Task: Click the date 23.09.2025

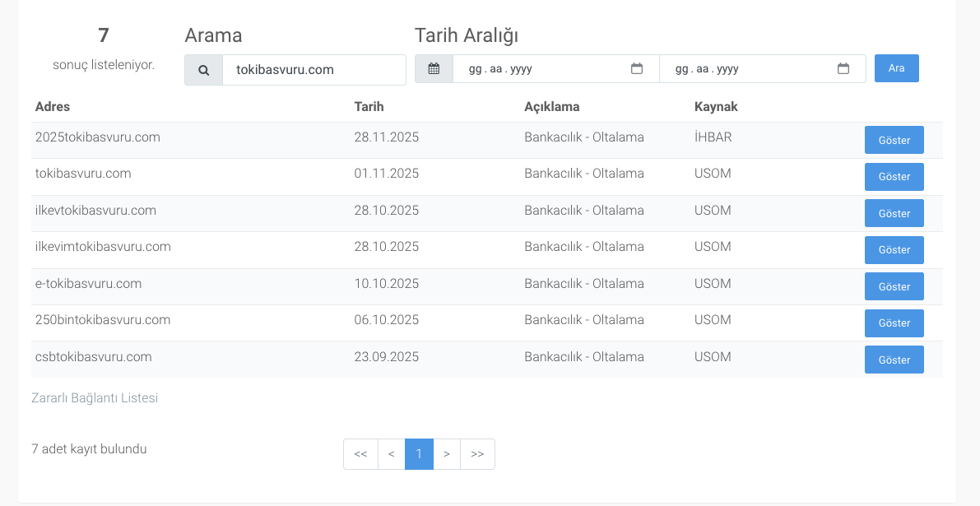Action: pyautogui.click(x=386, y=357)
